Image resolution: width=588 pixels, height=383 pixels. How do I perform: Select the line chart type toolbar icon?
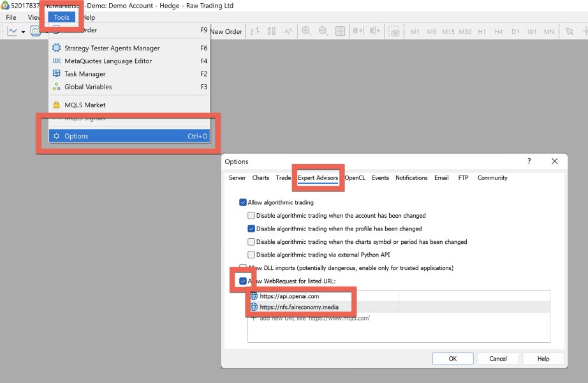[12, 31]
